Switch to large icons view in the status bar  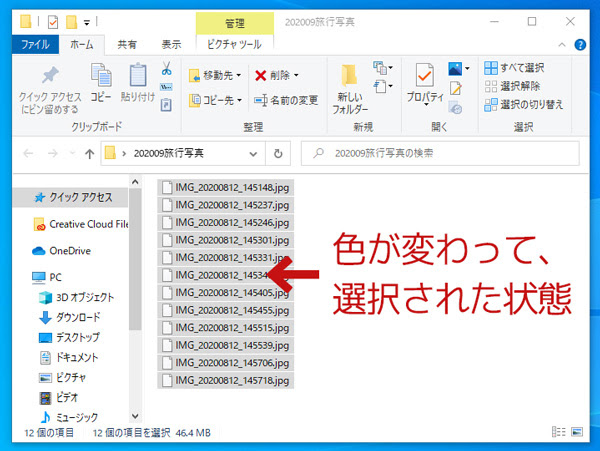coord(577,432)
